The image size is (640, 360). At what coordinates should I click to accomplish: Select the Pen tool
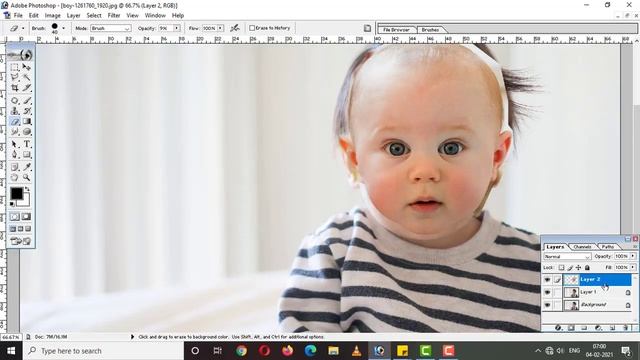coord(15,155)
